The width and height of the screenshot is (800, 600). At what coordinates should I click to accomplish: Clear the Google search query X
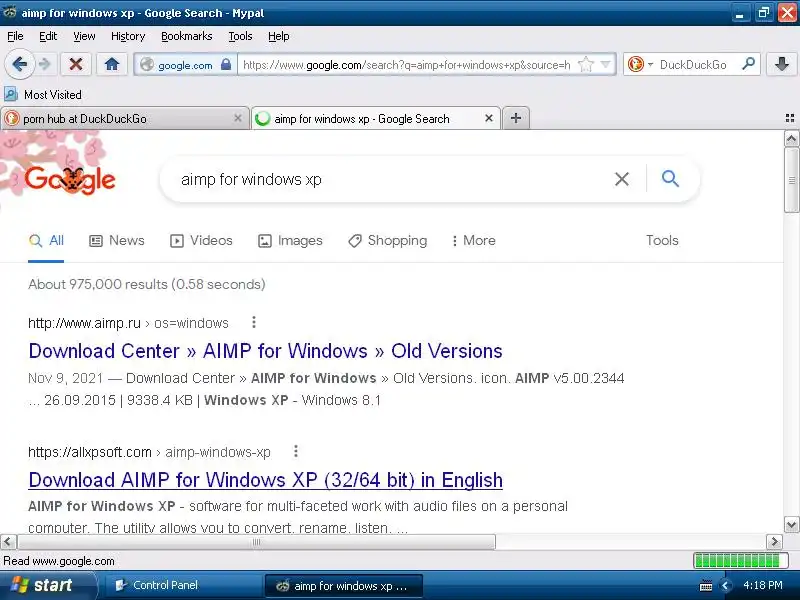(x=621, y=179)
